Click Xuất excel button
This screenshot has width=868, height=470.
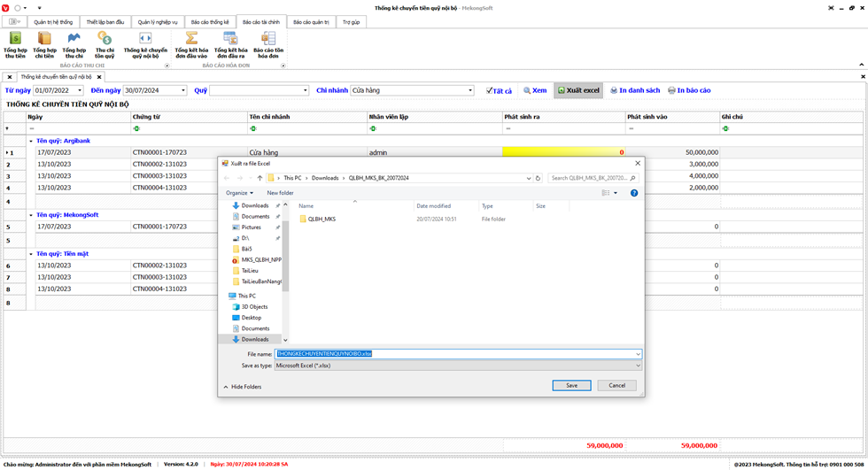(577, 90)
